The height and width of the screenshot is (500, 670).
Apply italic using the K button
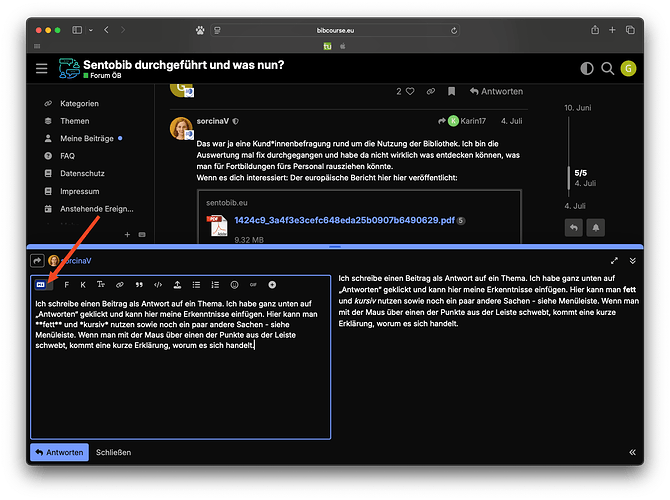click(x=83, y=285)
